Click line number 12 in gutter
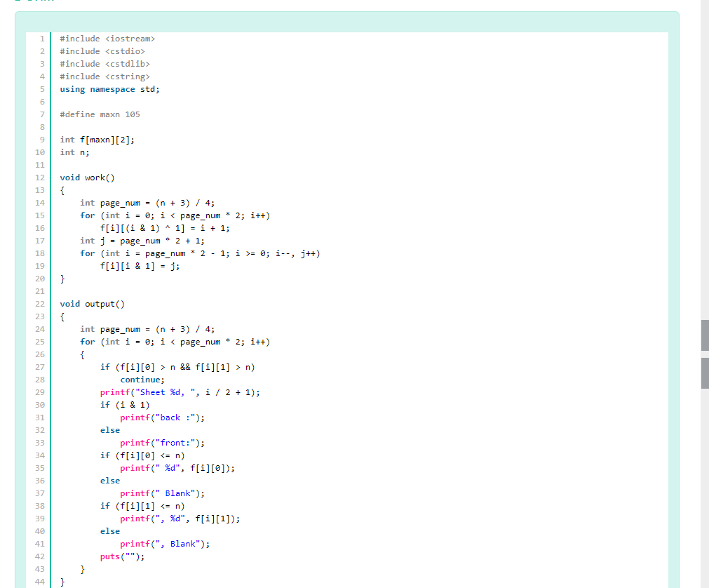Image resolution: width=709 pixels, height=588 pixels. (x=40, y=178)
